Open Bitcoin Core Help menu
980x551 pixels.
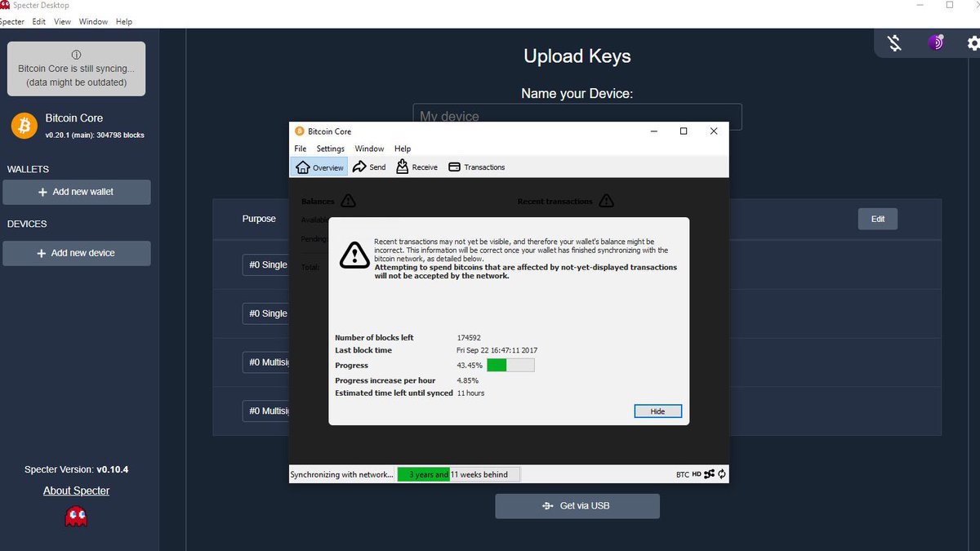click(403, 149)
